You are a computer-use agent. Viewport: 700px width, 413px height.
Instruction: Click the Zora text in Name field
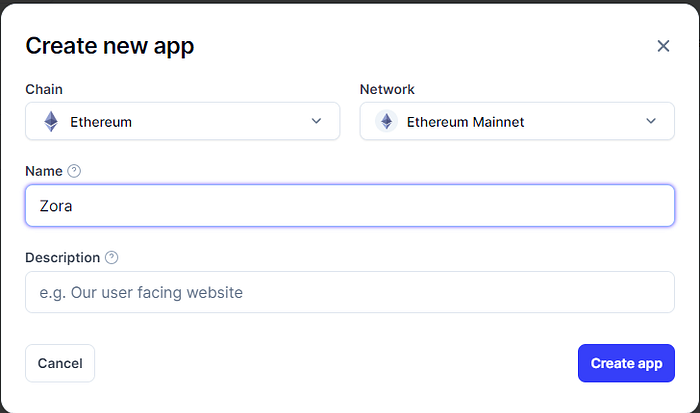56,206
